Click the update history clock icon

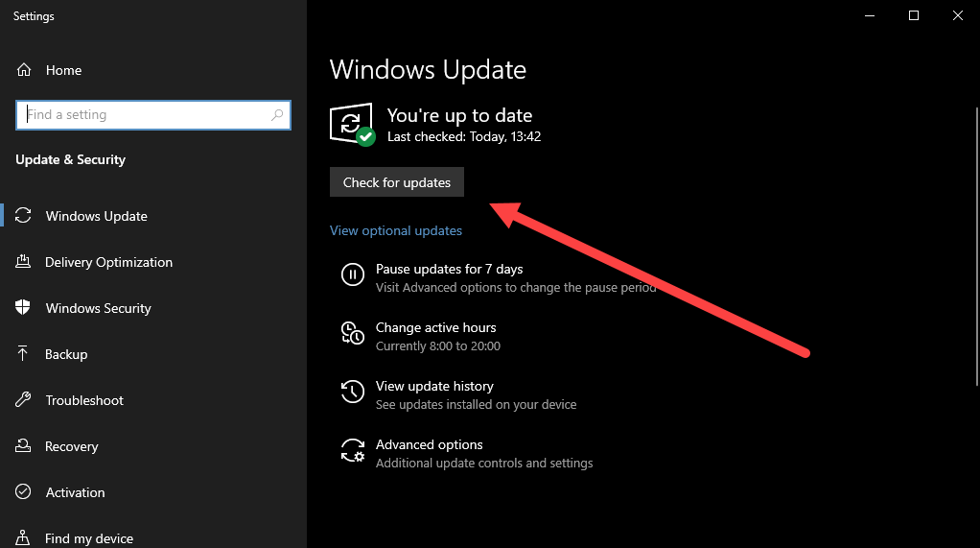click(353, 392)
